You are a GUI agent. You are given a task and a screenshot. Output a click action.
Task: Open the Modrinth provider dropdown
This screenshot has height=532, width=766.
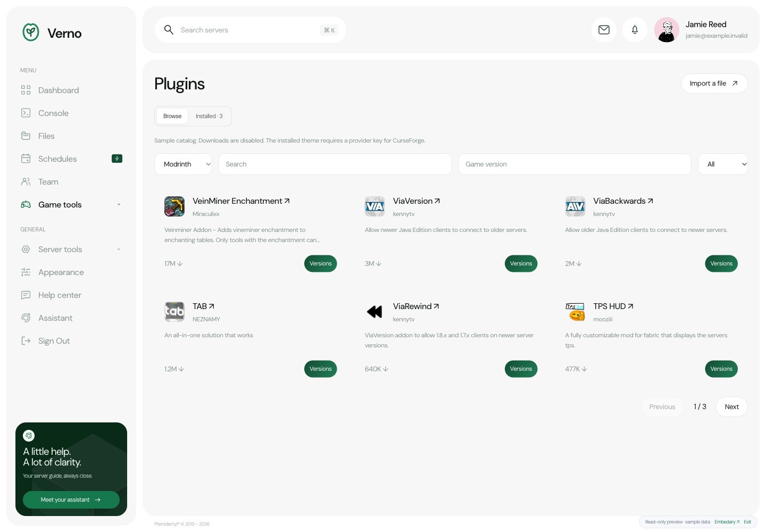coord(183,164)
